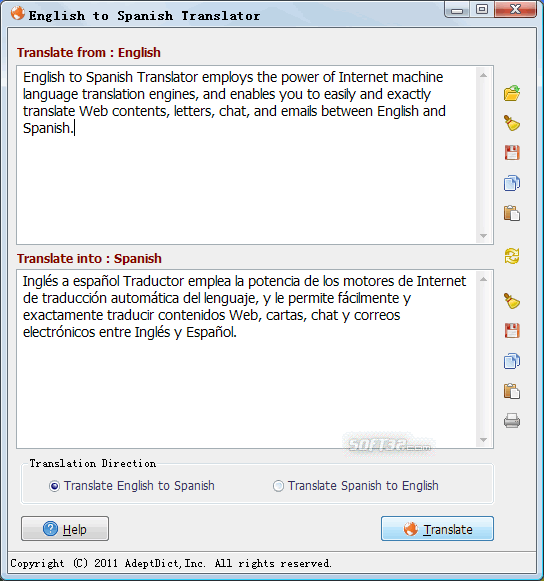This screenshot has height=581, width=544.
Task: Click inside the English source text box
Action: point(247,155)
